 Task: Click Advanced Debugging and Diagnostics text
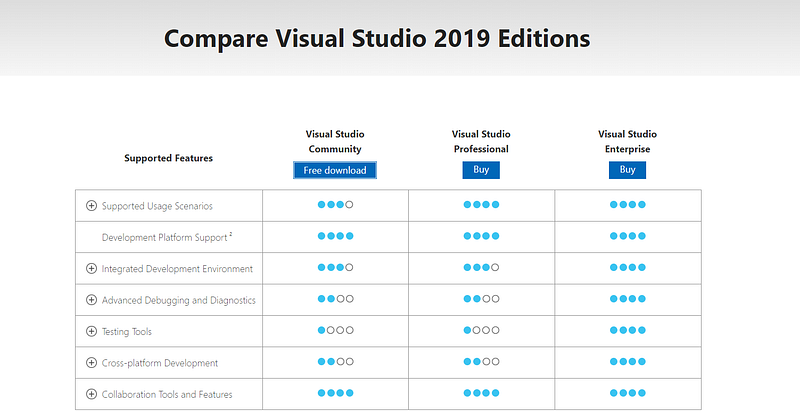[179, 300]
